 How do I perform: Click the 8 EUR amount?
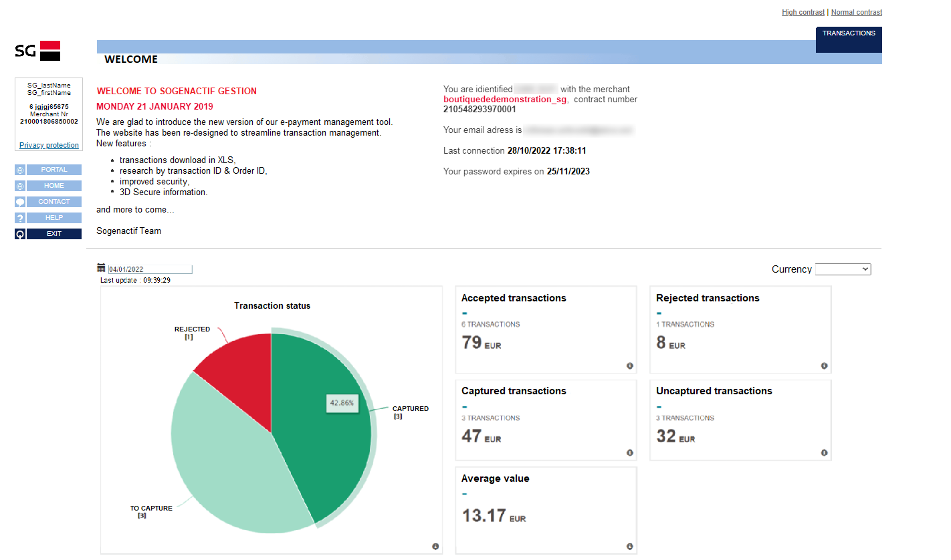coord(671,343)
